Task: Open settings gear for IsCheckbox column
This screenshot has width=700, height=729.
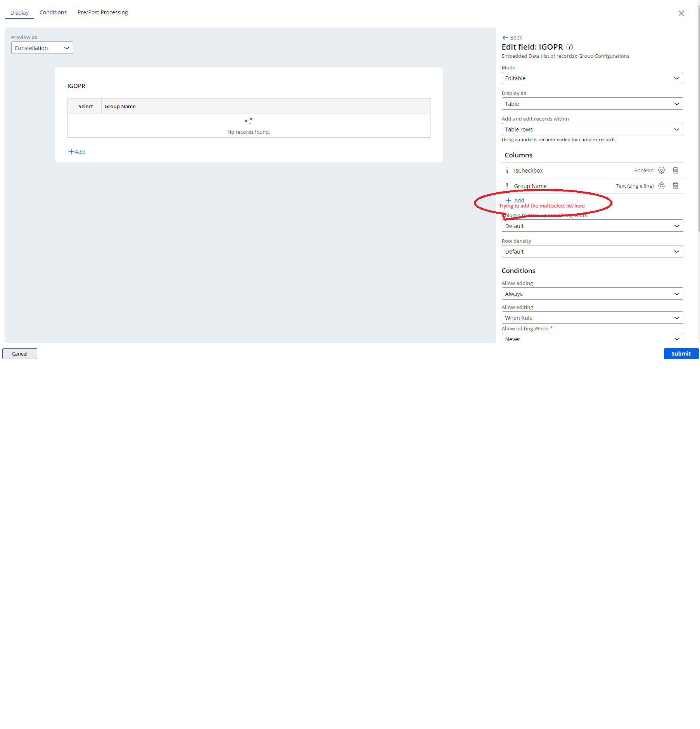Action: pyautogui.click(x=662, y=170)
